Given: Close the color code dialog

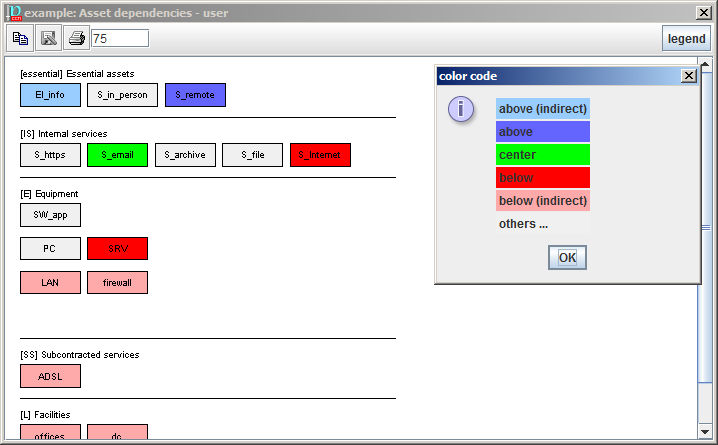Looking at the screenshot, I should 688,76.
